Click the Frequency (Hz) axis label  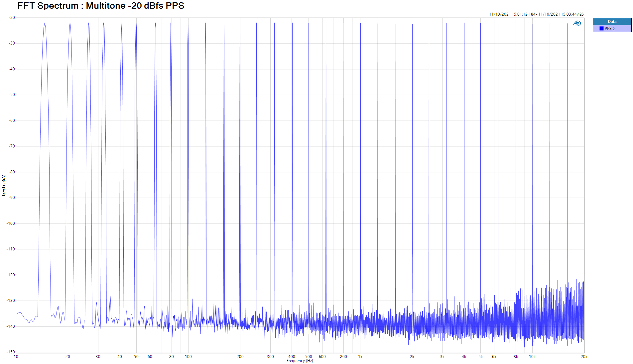300,361
